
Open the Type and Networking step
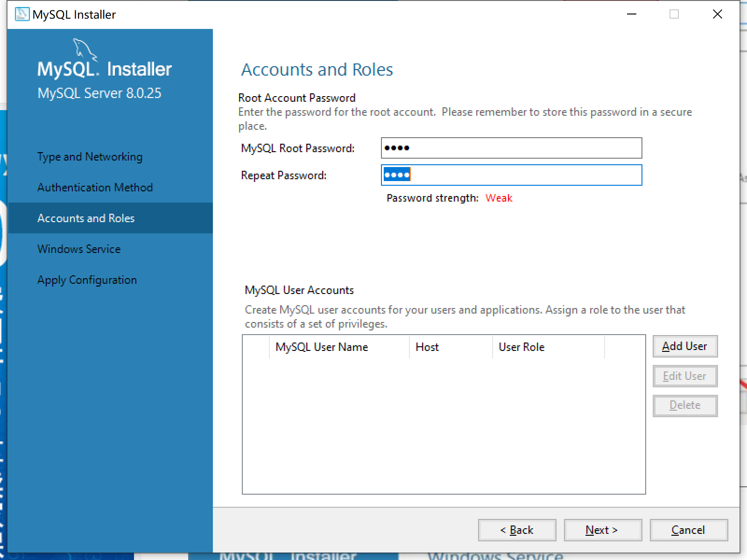tap(90, 157)
